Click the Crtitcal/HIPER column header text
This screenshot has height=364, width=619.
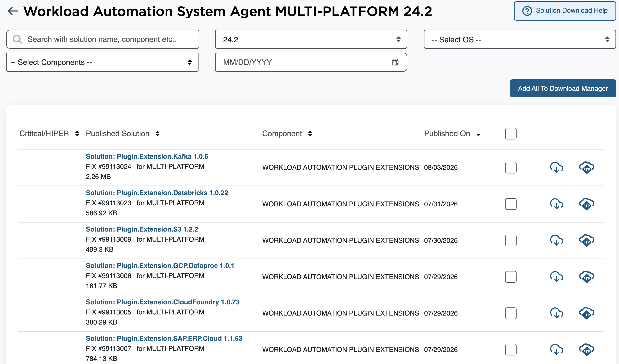click(44, 133)
